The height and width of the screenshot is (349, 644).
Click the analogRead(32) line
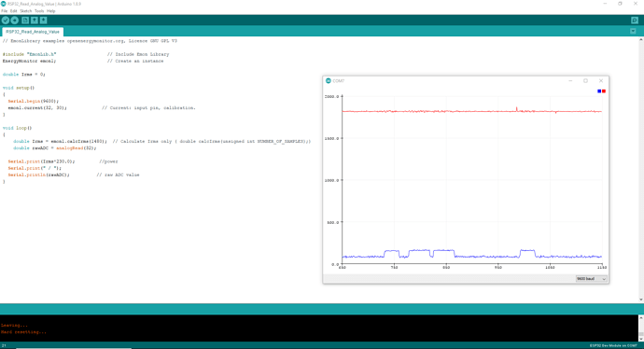click(55, 147)
